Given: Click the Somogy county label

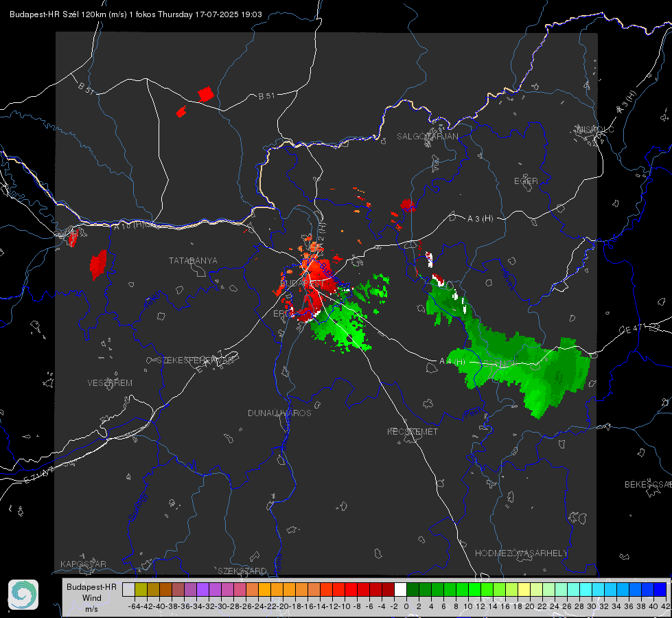Looking at the screenshot, I should pyautogui.click(x=137, y=507).
